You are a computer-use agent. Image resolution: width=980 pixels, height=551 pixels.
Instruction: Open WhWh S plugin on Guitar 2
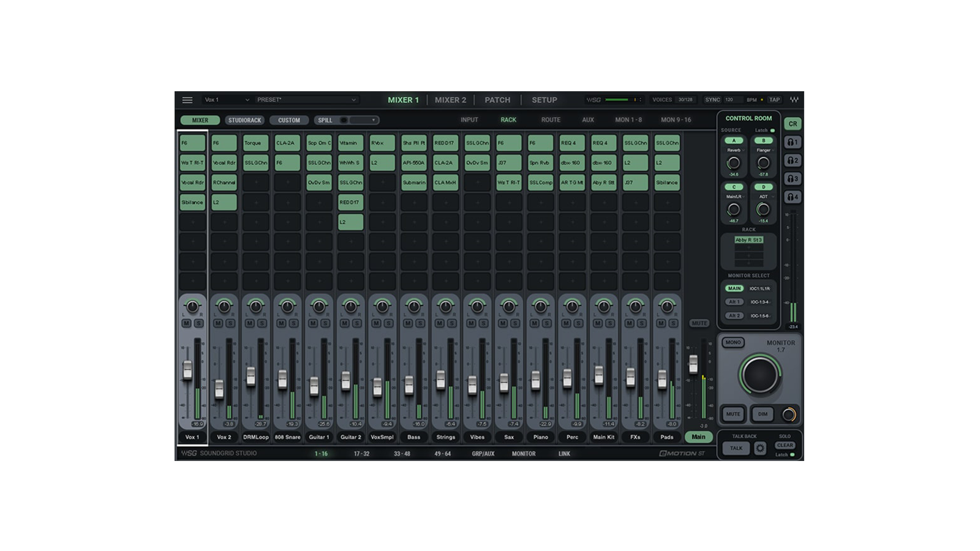coord(350,163)
